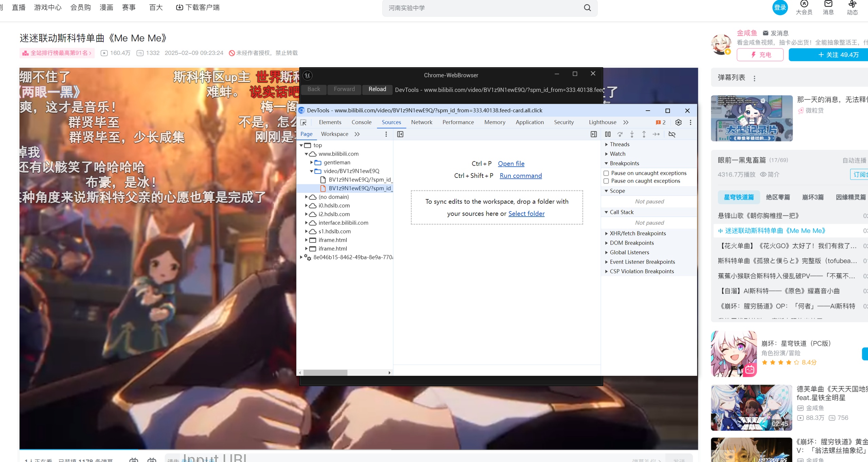Expand Event Listener Breakpoints section

pyautogui.click(x=642, y=262)
